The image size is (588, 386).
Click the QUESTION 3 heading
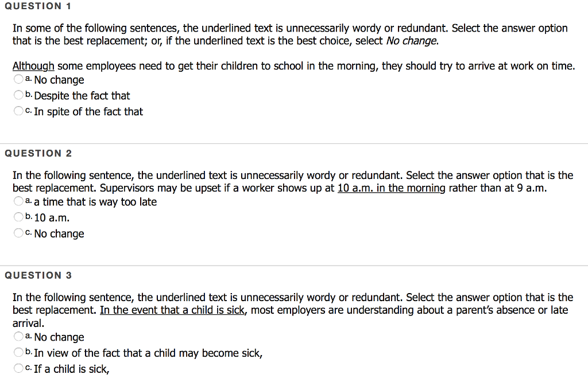click(38, 275)
